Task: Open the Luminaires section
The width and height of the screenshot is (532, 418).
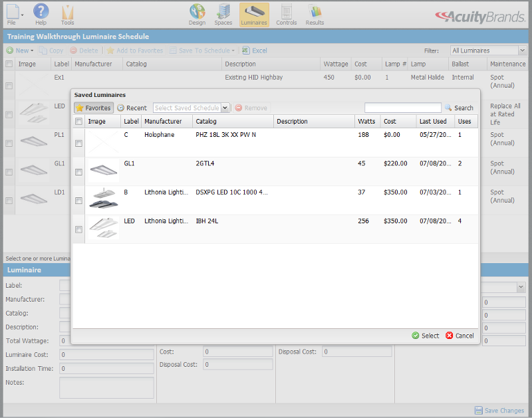Action: tap(254, 15)
